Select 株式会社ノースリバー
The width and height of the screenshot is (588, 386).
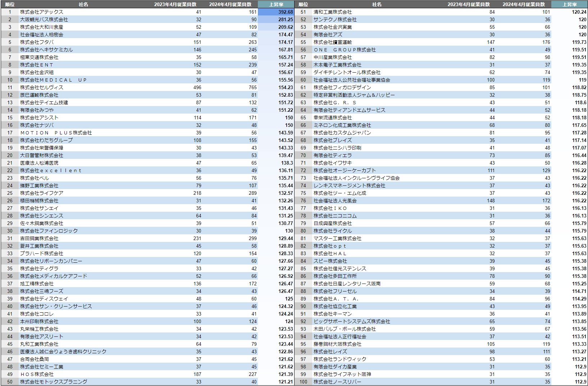(x=337, y=382)
